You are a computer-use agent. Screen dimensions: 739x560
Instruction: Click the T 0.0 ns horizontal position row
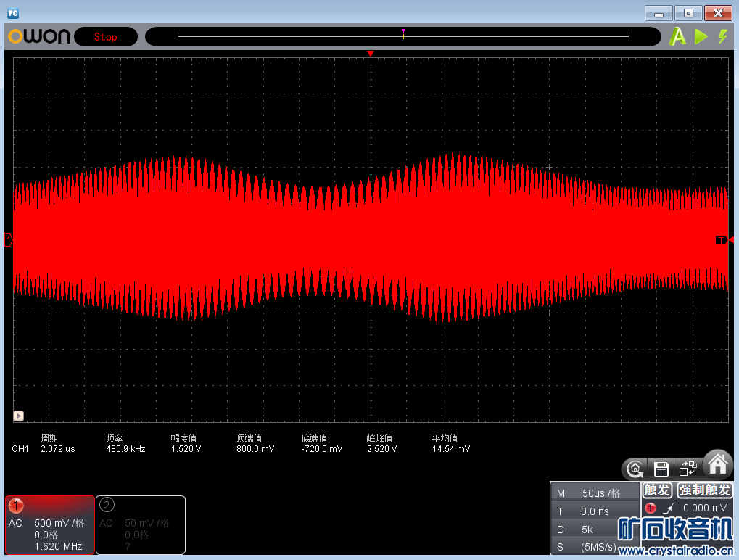[595, 511]
